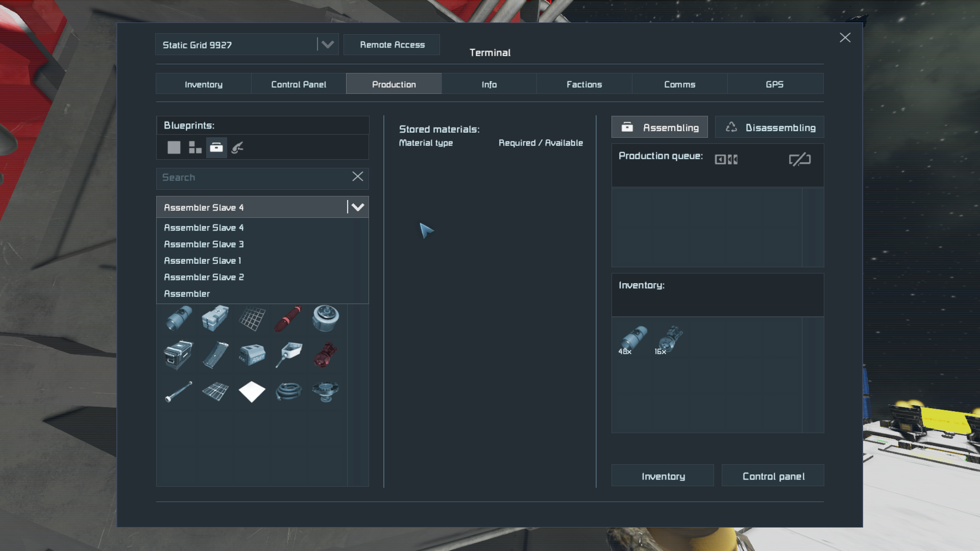Expand the Static Grid 9927 dropdown

(328, 45)
